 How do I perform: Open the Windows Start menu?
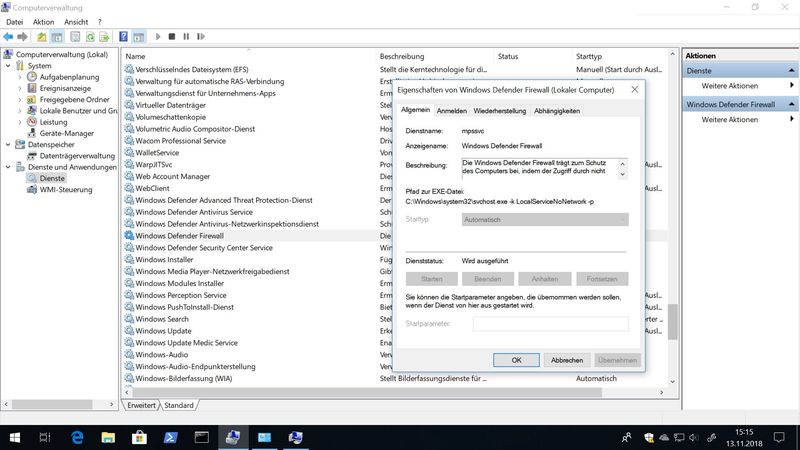tap(15, 437)
